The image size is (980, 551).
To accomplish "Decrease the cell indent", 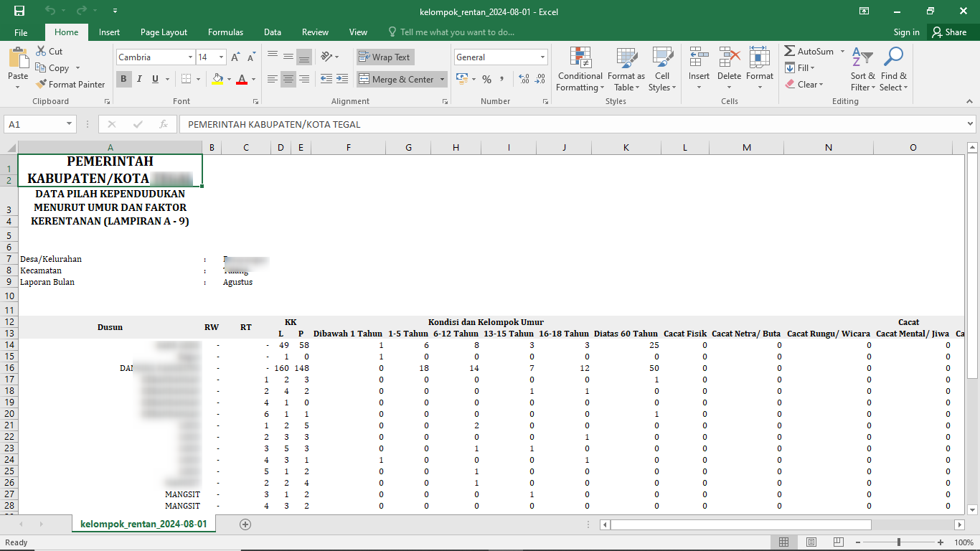I will 326,79.
